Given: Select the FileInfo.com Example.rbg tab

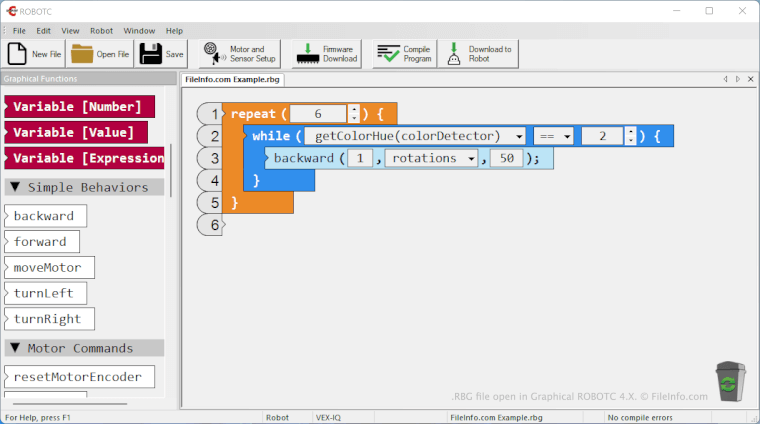Looking at the screenshot, I should (x=232, y=78).
